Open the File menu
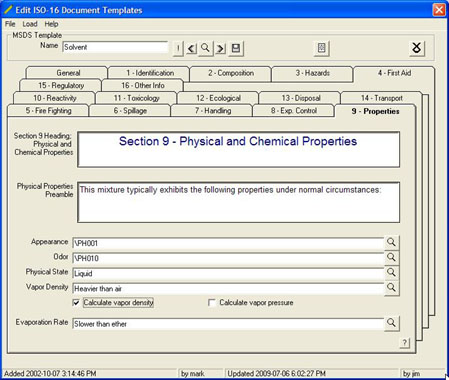This screenshot has height=380, width=449. pos(10,24)
